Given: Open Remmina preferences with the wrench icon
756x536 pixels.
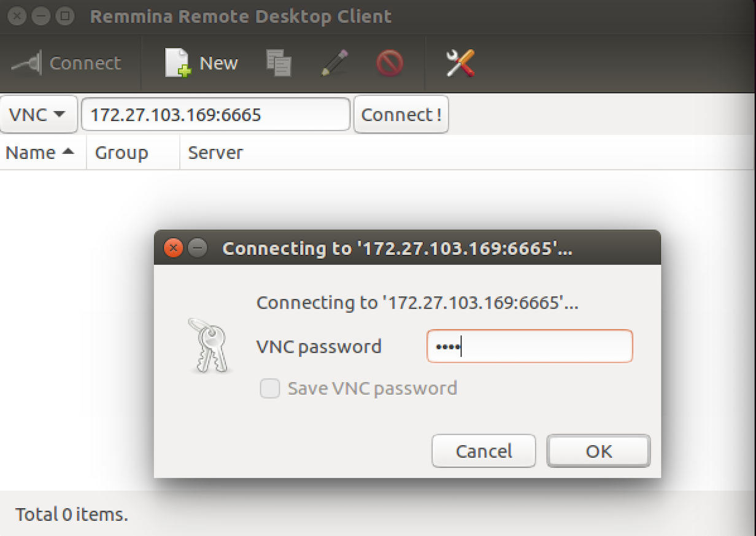Looking at the screenshot, I should [459, 61].
